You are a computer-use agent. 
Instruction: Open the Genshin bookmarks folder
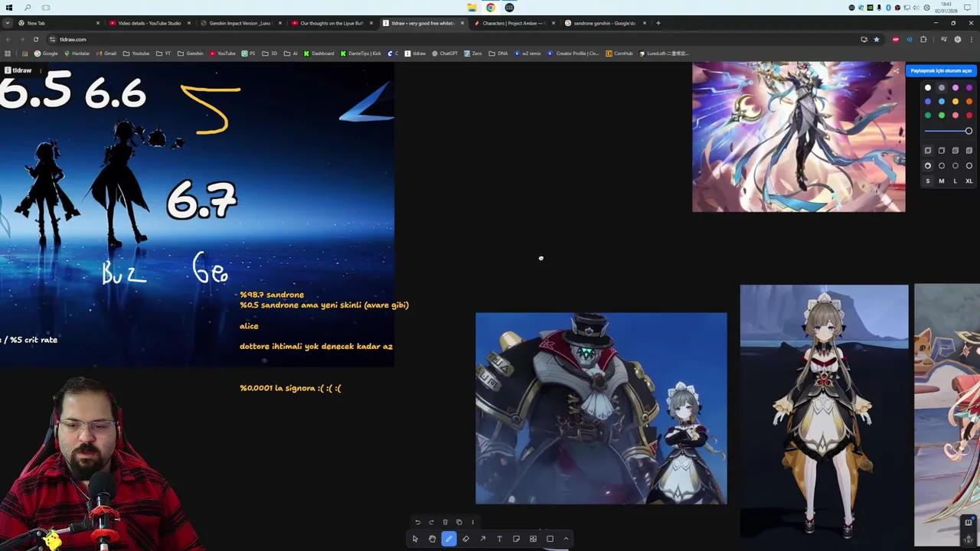[x=191, y=54]
